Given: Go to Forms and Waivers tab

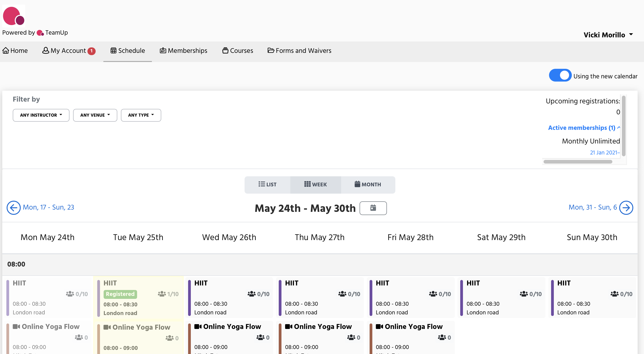Looking at the screenshot, I should tap(299, 51).
